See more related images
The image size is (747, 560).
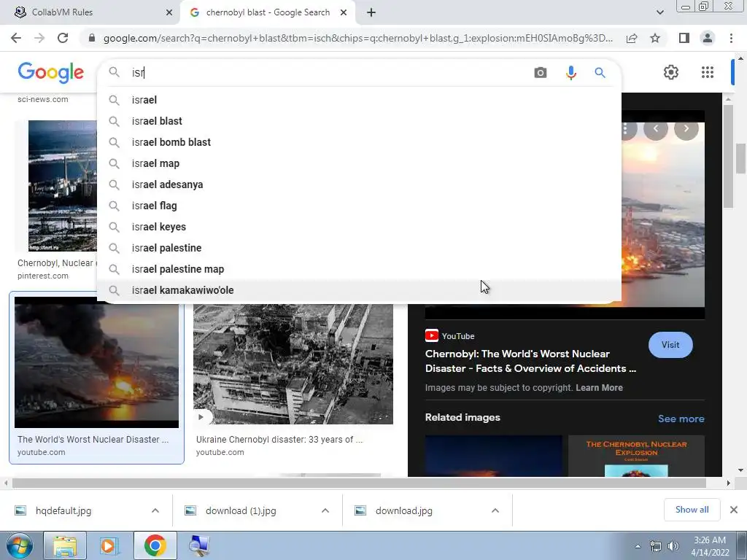point(681,419)
